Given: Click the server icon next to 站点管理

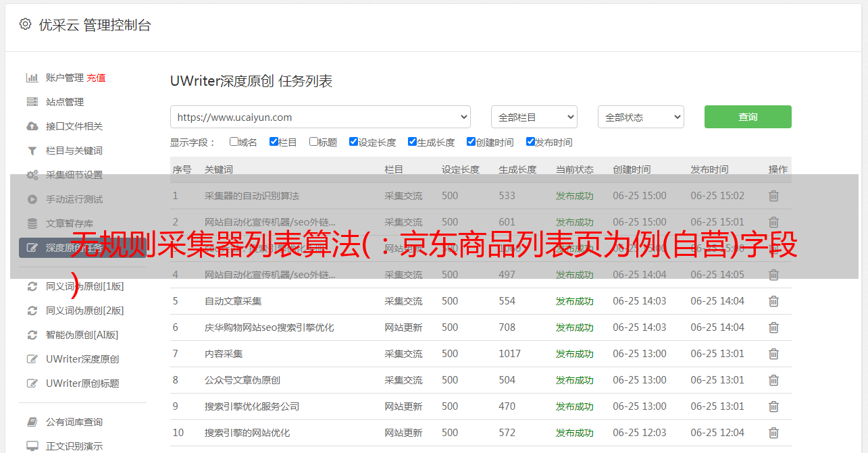Looking at the screenshot, I should pyautogui.click(x=32, y=102).
